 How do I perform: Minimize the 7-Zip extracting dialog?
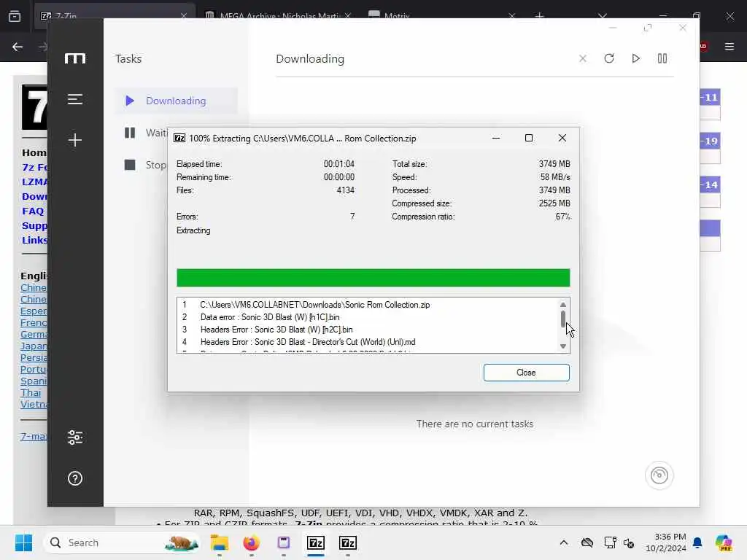coord(496,138)
